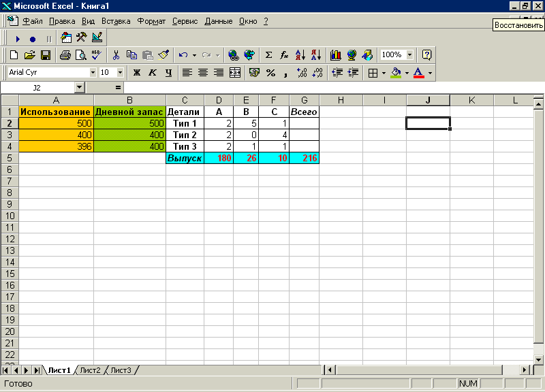Screen dimensions: 545x392
Task: Open the Файл menu
Action: [33, 21]
